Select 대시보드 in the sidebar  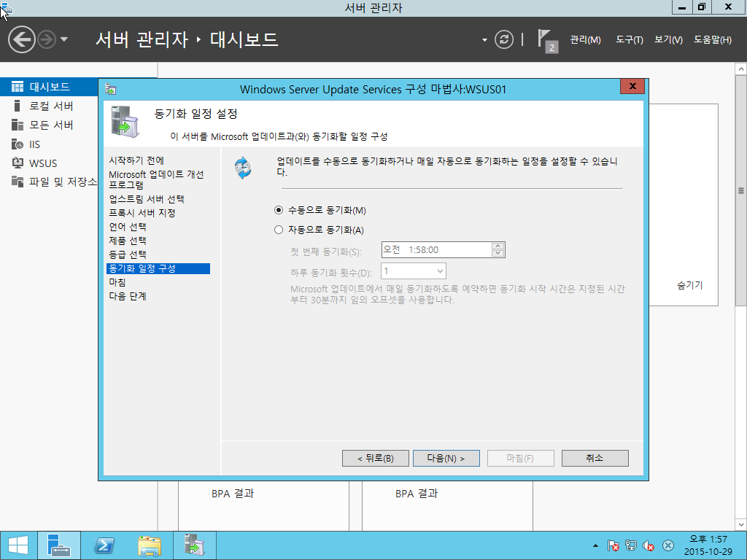[49, 87]
